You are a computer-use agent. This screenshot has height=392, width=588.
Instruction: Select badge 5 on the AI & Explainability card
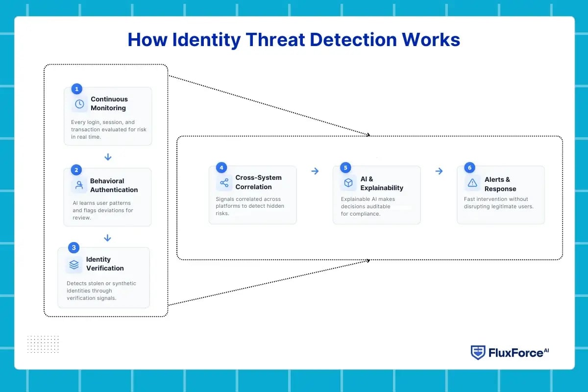(x=344, y=168)
